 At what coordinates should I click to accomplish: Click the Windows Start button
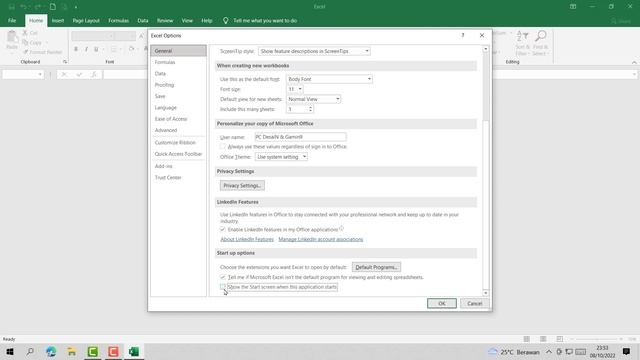coord(10,351)
